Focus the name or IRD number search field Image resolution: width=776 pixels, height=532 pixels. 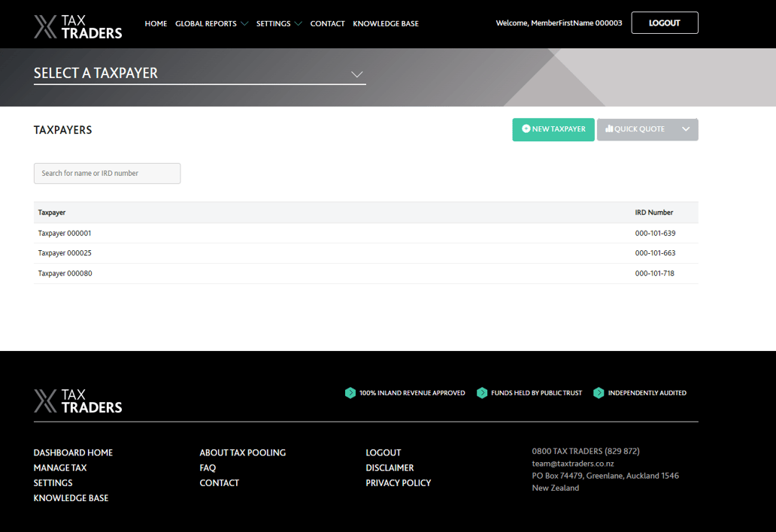[x=107, y=174]
